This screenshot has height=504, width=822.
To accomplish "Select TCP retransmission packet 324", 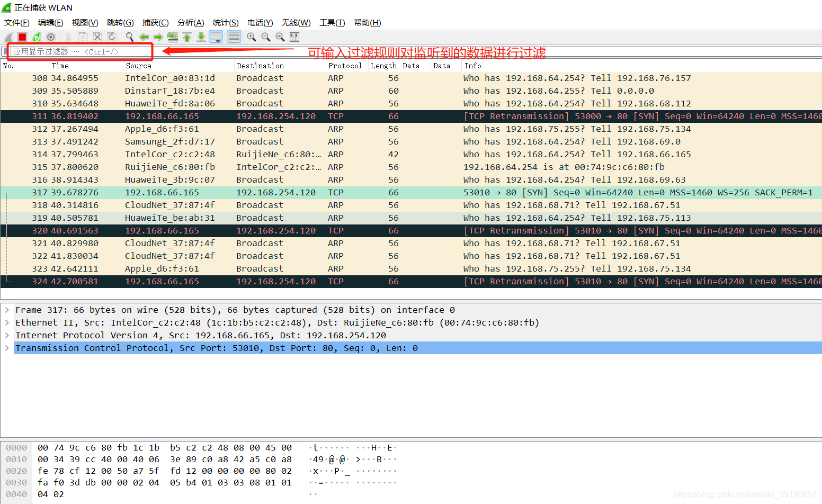I will pyautogui.click(x=411, y=281).
